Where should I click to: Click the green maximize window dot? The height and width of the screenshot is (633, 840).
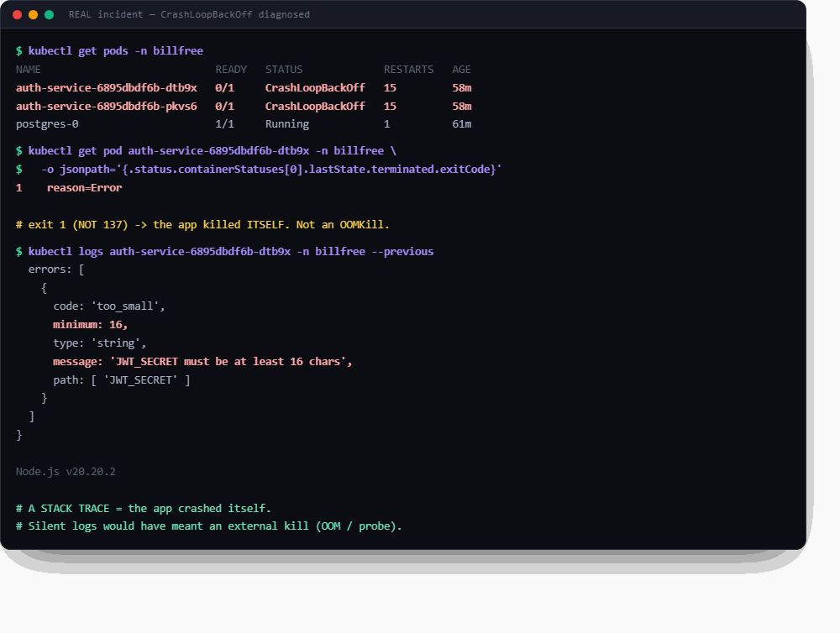pyautogui.click(x=50, y=14)
